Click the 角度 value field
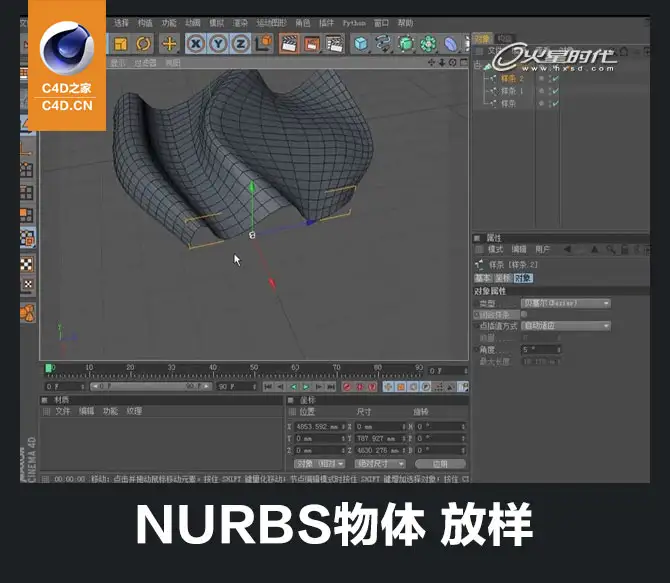This screenshot has width=670, height=583. pyautogui.click(x=541, y=350)
